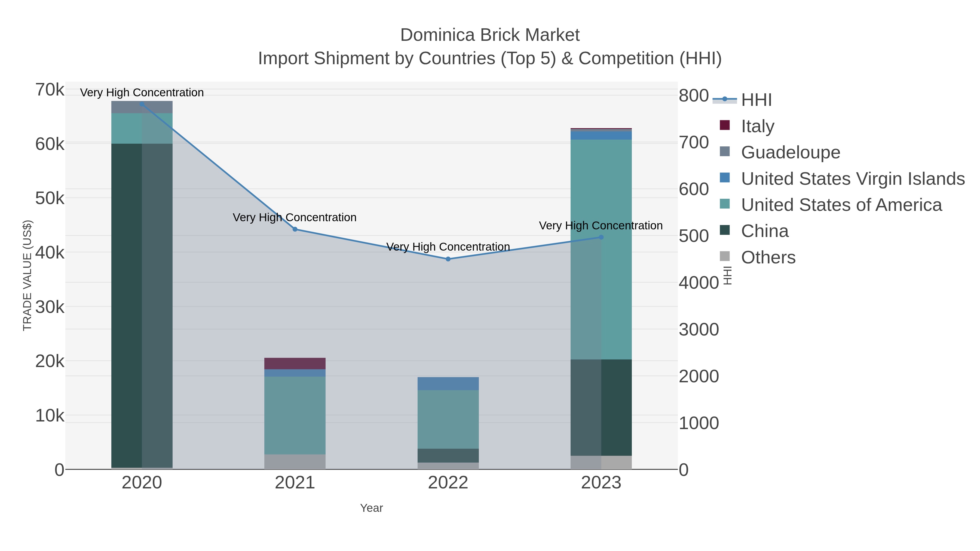
Task: Click the Italy color swatch in legend
Action: [725, 125]
